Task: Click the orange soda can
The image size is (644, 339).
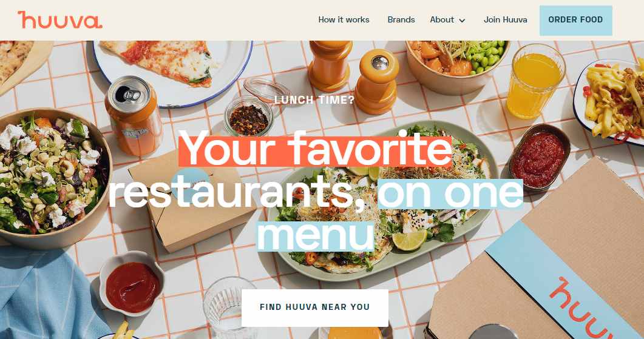Action: click(x=134, y=115)
